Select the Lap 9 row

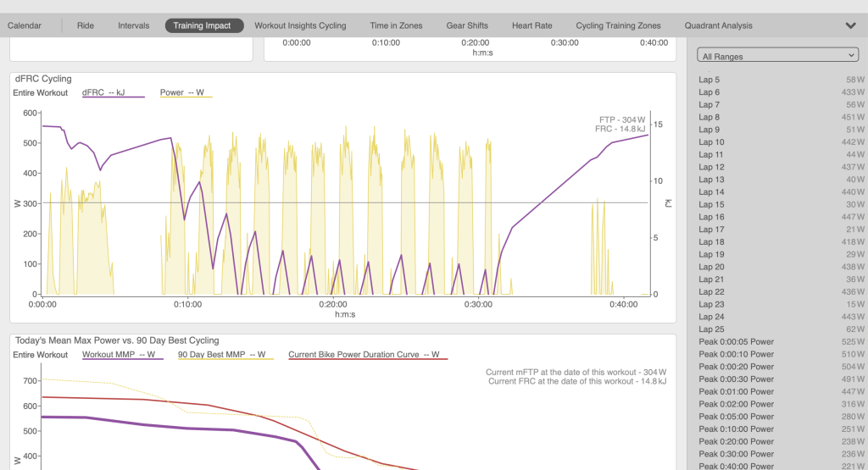coord(781,130)
